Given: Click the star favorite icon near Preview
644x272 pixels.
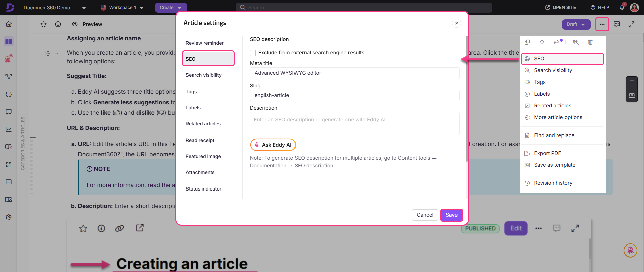Looking at the screenshot, I should [43, 24].
